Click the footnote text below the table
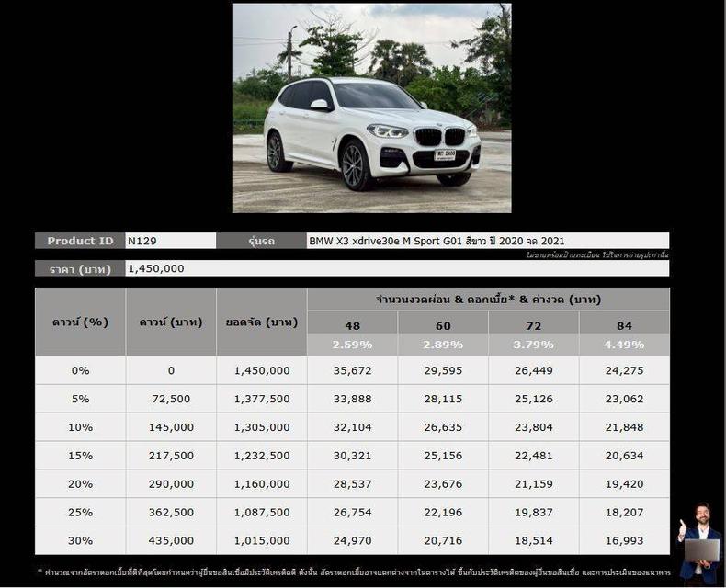The image size is (726, 588). click(354, 572)
